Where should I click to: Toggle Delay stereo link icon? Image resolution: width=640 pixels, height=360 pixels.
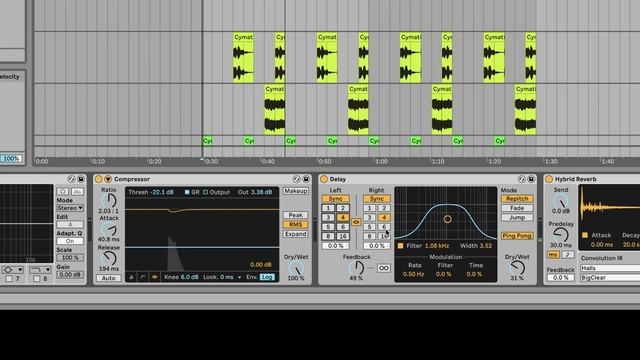[356, 222]
